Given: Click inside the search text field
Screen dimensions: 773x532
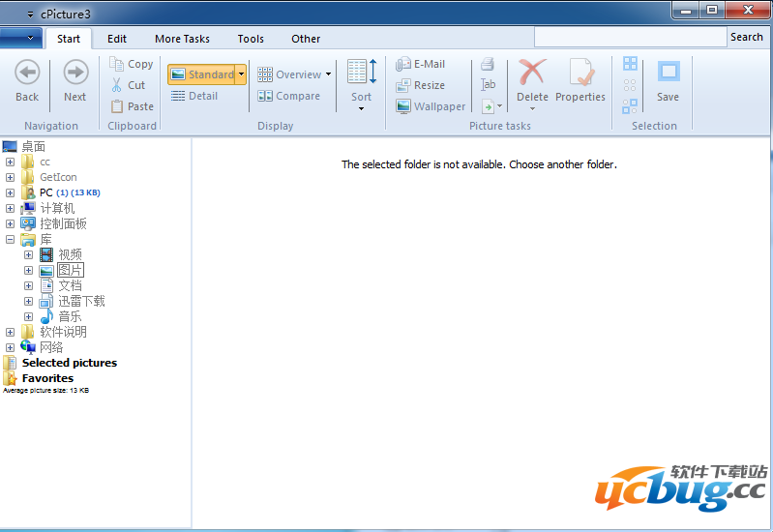Looking at the screenshot, I should coord(630,37).
